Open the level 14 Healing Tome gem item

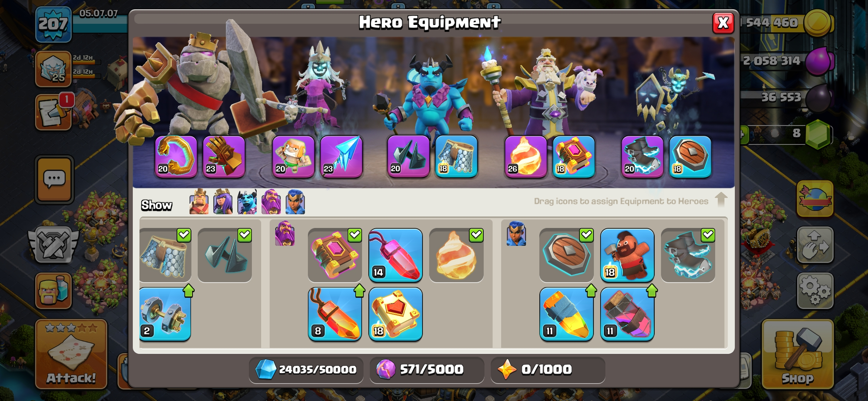[395, 255]
